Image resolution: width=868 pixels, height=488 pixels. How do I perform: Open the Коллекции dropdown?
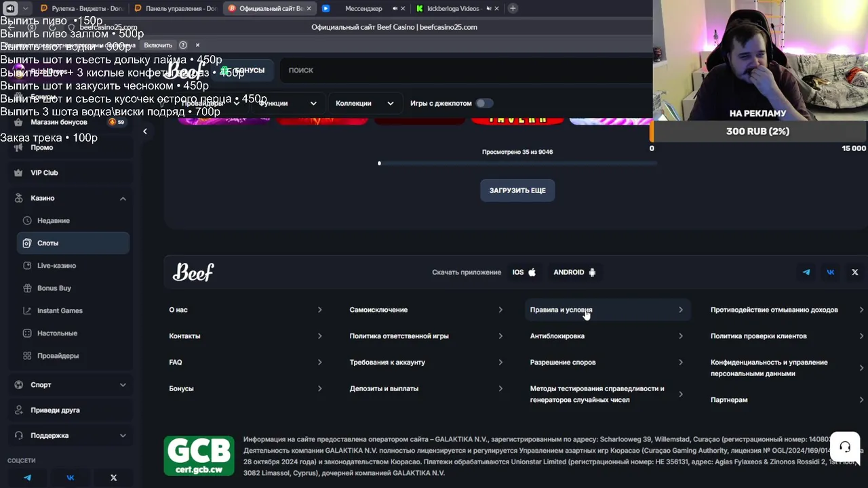(x=364, y=103)
